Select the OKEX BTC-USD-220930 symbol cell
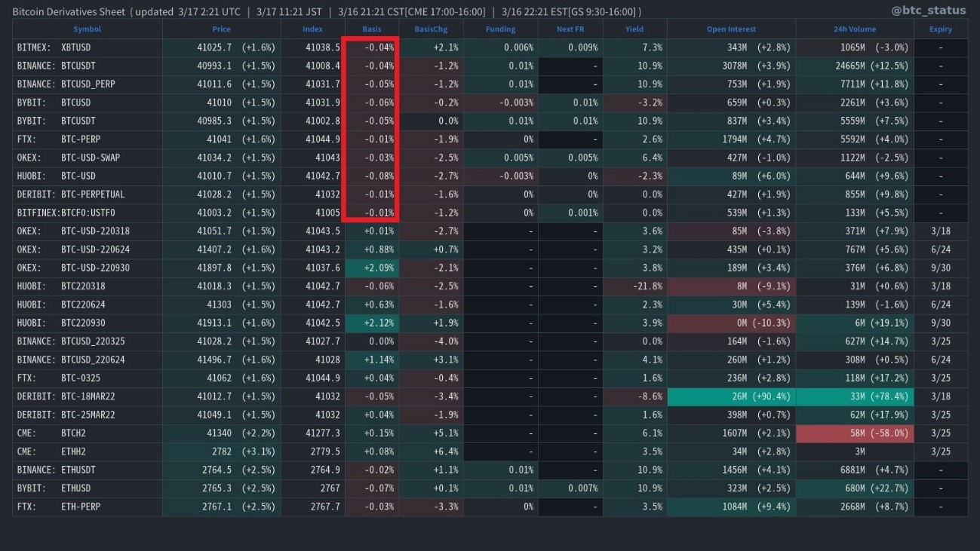Screen dimensions: 980x551 [x=88, y=268]
